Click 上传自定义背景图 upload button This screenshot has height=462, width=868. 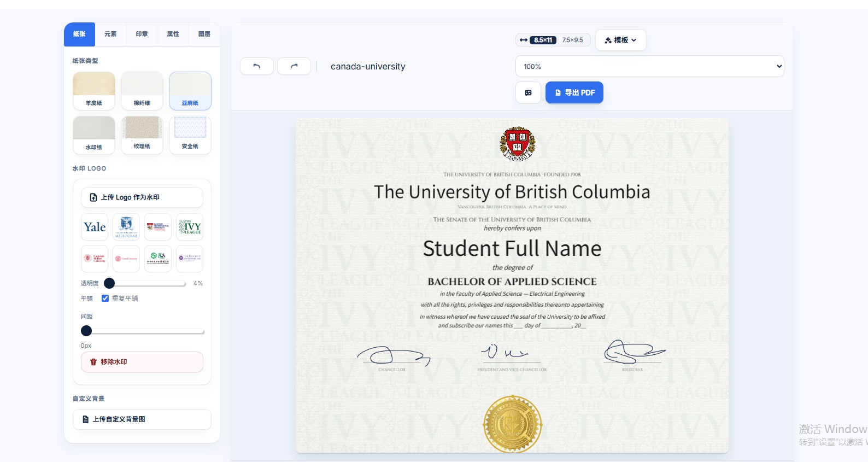[142, 419]
